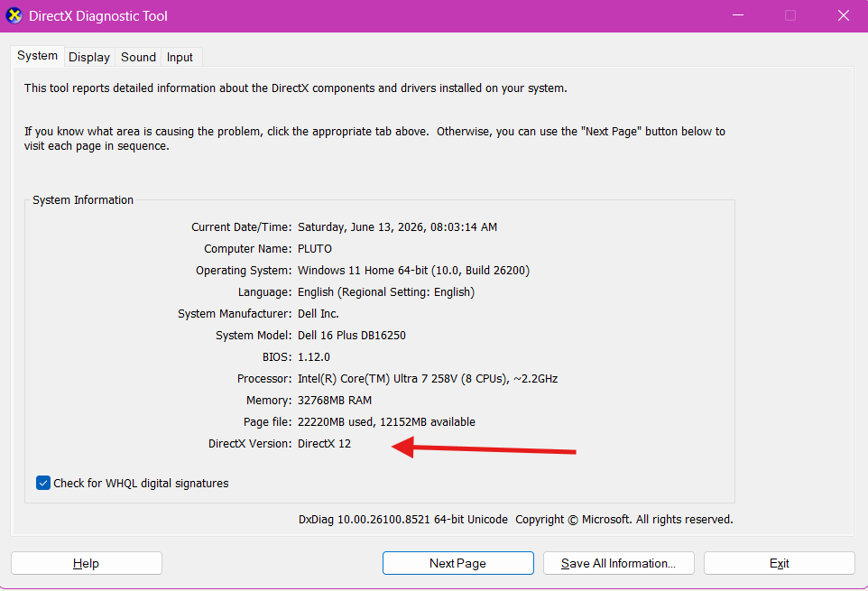868x591 pixels.
Task: Click the DirectX 12 version value
Action: (325, 444)
